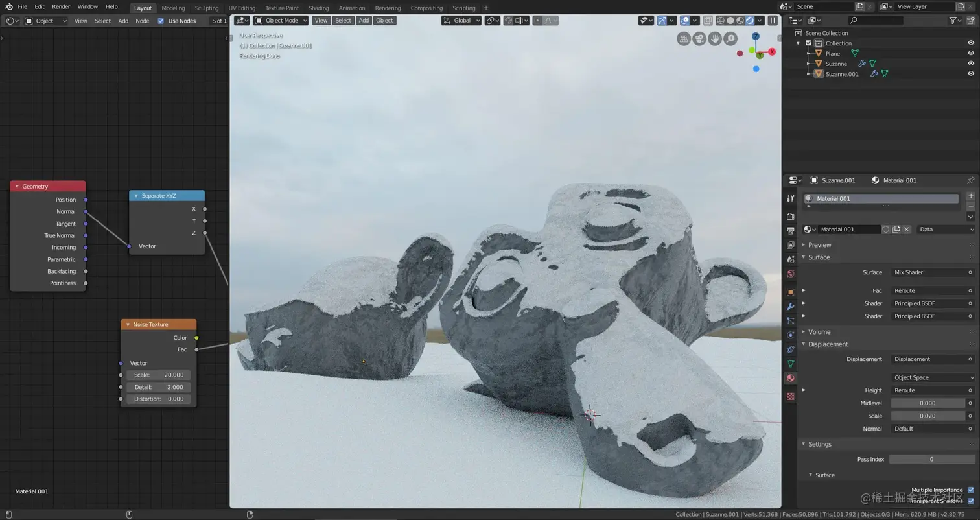Screen dimensions: 980x520
Task: Duplicate Material.001 with the new material icon
Action: point(896,230)
